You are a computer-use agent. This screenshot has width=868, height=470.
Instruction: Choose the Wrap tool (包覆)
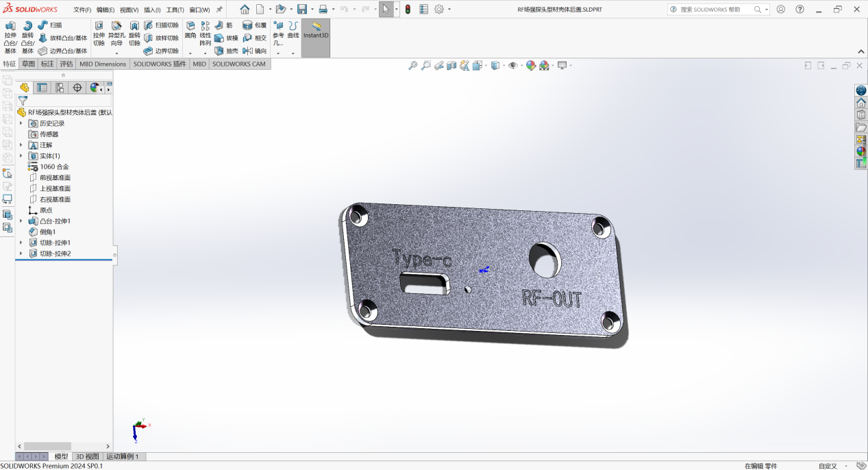[x=255, y=25]
